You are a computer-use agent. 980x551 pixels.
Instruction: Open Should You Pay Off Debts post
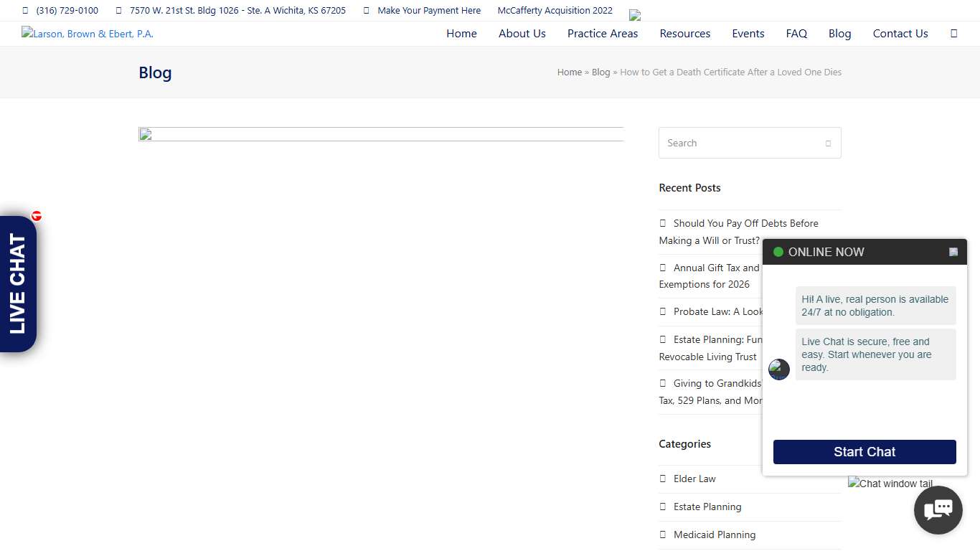tap(745, 224)
